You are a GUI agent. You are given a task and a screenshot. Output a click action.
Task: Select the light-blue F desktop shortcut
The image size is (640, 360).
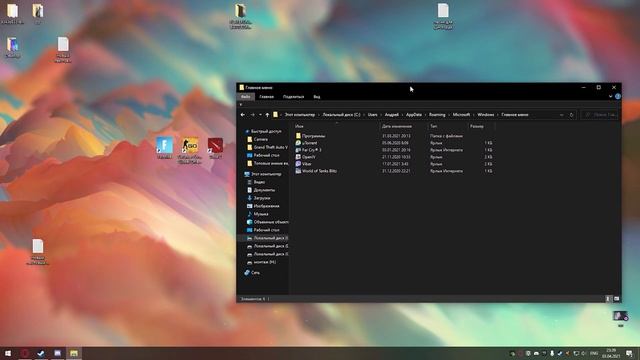click(x=164, y=148)
